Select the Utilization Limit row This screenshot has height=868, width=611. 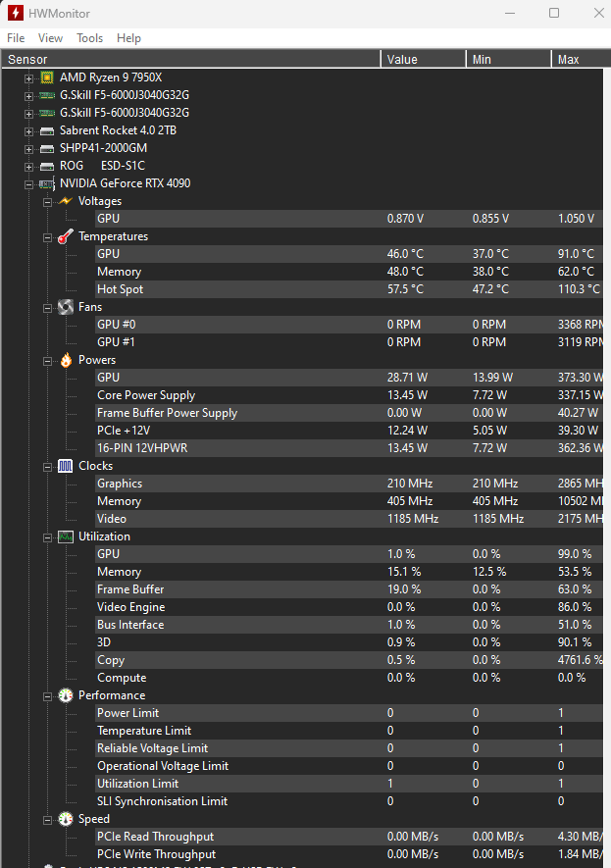349,784
